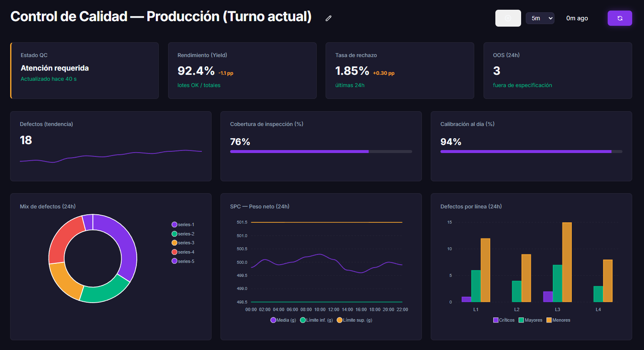Viewport: 644px width, 350px height.
Task: Select the Límite inf. (g) legend marker
Action: tap(302, 320)
